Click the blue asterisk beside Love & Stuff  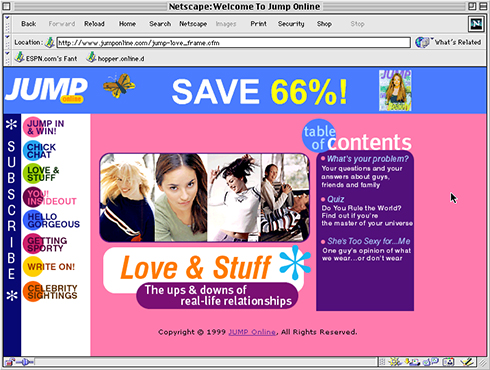[295, 262]
